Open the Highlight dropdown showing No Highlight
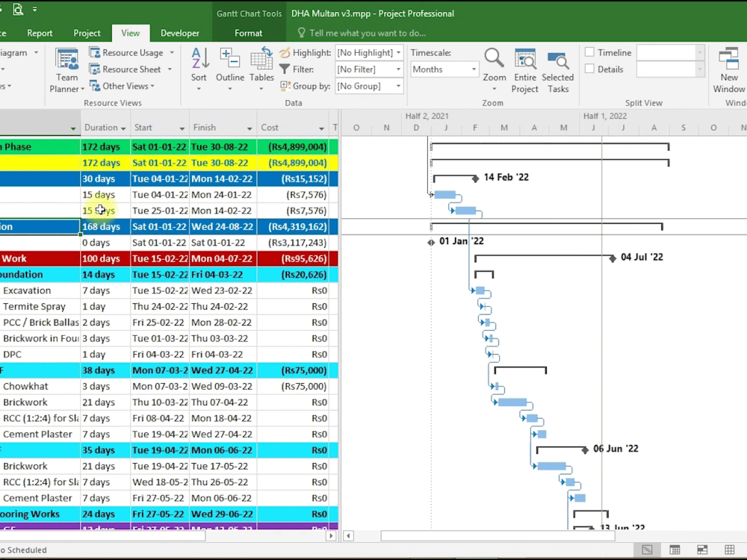 point(368,52)
